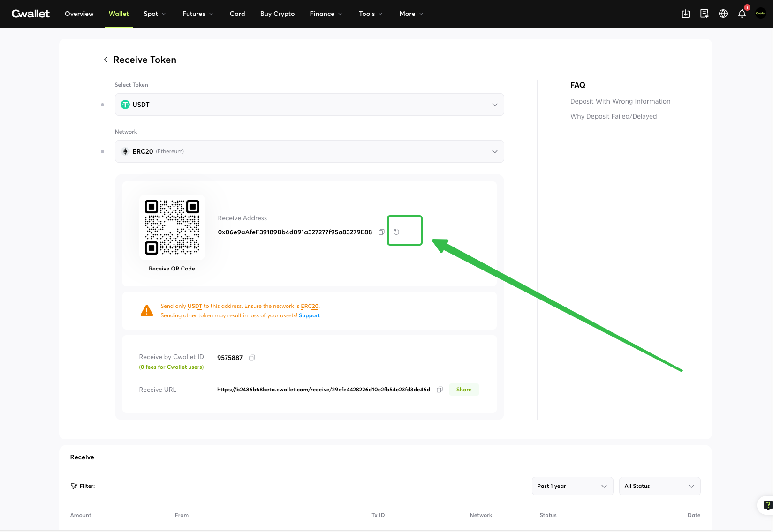The image size is (773, 532).
Task: Open the help widget icon
Action: point(767,505)
